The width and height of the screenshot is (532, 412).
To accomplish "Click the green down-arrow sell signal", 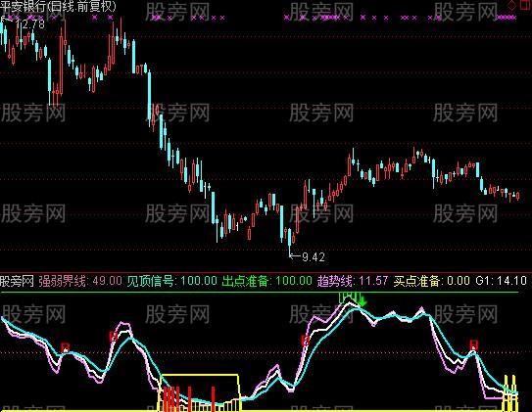I will click(x=363, y=301).
